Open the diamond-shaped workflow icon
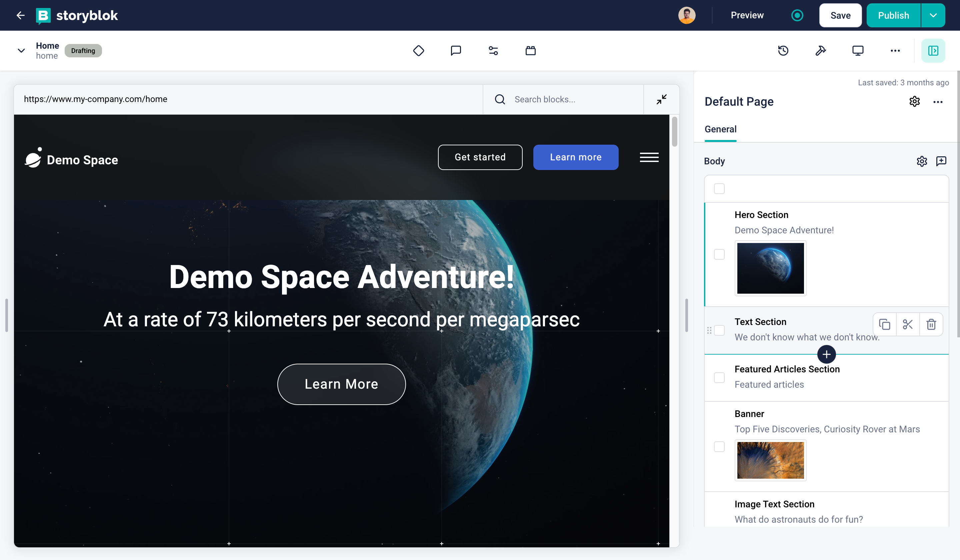Image resolution: width=960 pixels, height=560 pixels. click(x=418, y=51)
